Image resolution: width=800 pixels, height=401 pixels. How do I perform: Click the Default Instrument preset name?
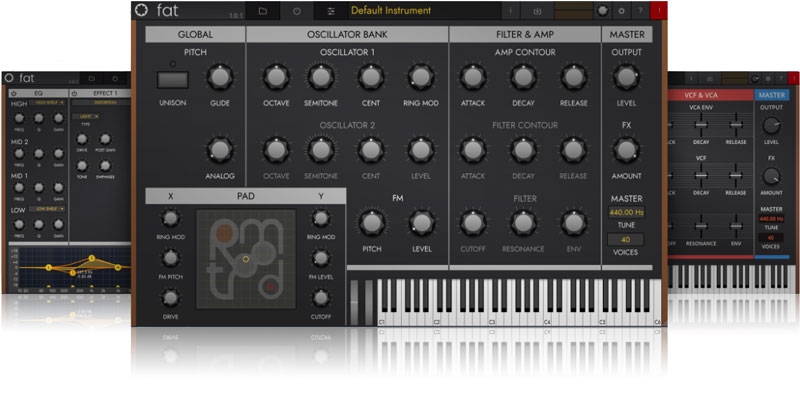click(391, 11)
